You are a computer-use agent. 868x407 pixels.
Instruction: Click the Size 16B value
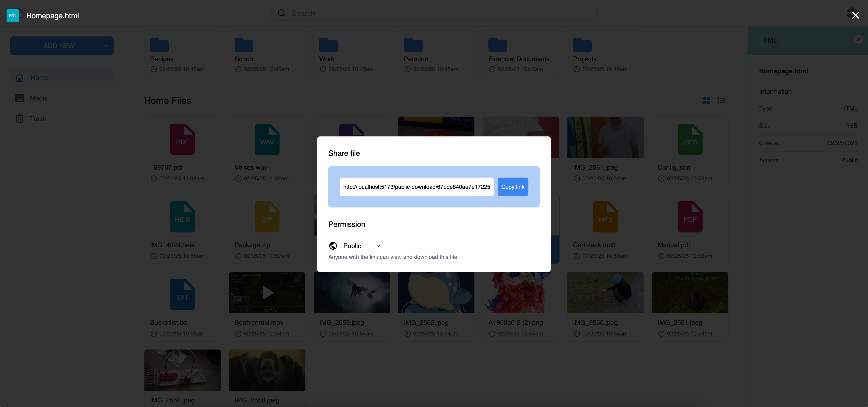point(852,126)
